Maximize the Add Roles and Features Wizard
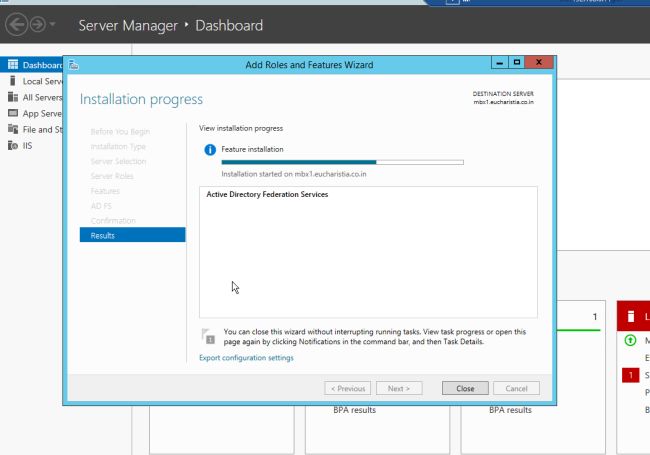 [517, 63]
